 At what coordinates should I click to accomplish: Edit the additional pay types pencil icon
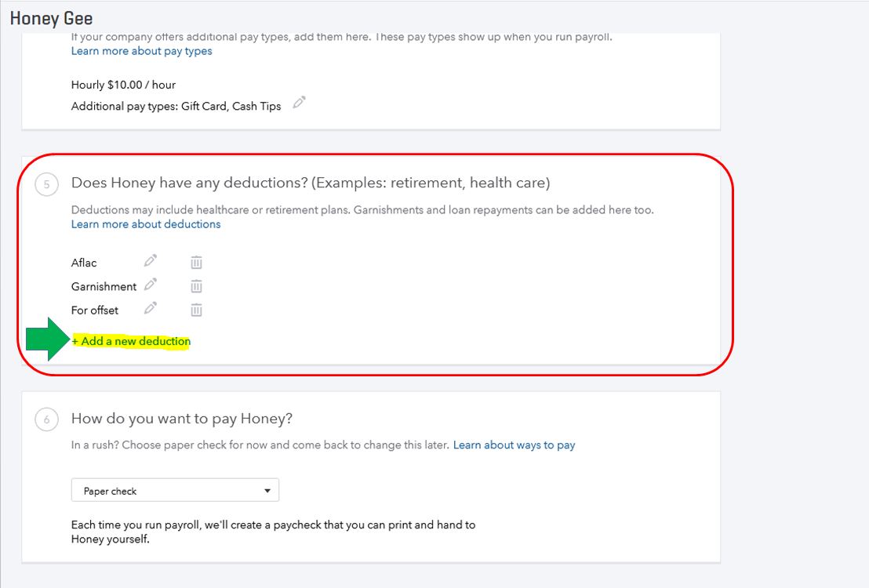pyautogui.click(x=299, y=103)
